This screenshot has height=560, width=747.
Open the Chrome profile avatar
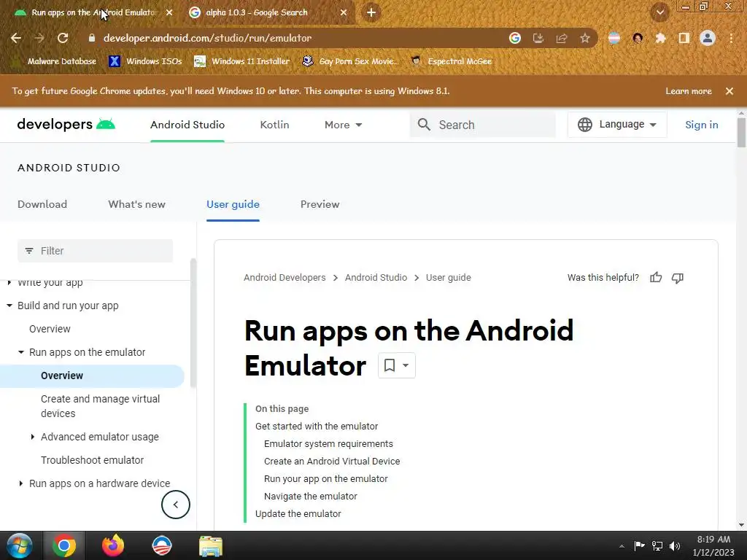click(x=708, y=38)
